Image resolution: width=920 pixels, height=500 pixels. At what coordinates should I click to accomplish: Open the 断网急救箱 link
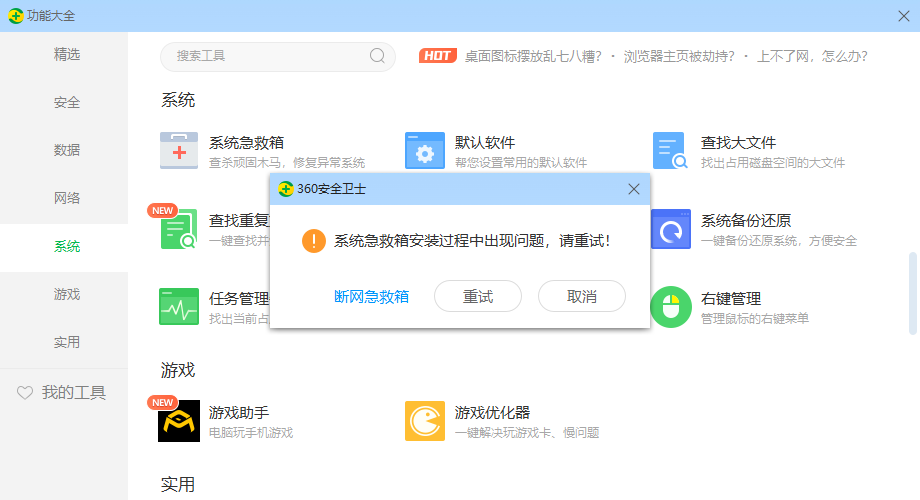tap(371, 297)
